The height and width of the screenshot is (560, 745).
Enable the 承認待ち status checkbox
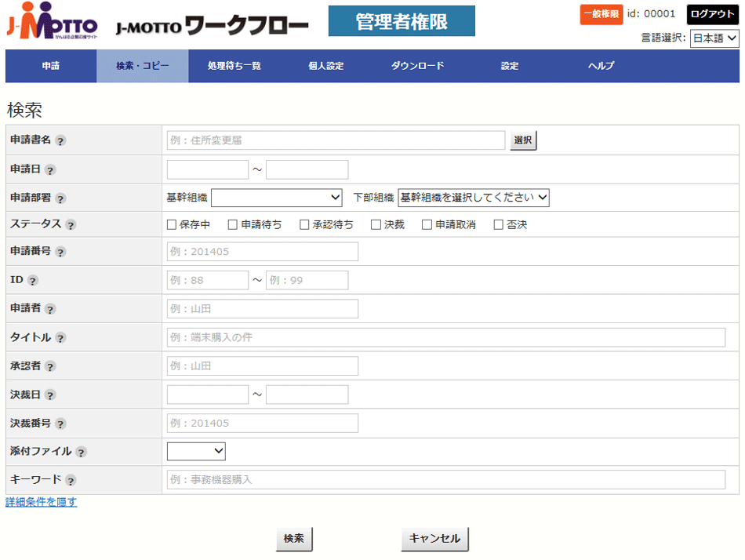click(x=304, y=225)
